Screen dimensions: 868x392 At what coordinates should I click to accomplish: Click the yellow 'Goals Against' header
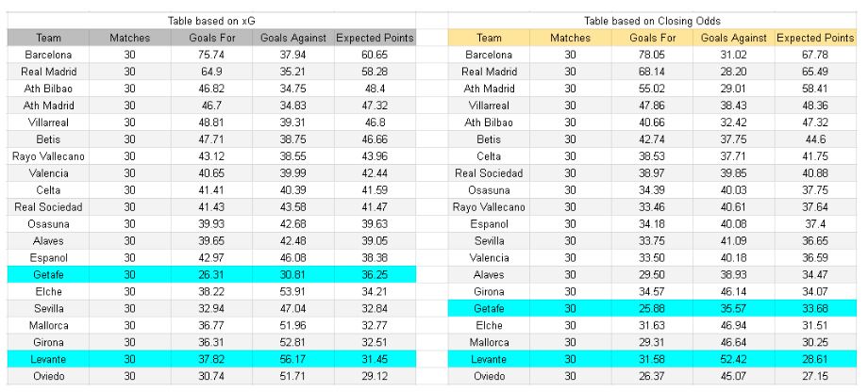[735, 38]
